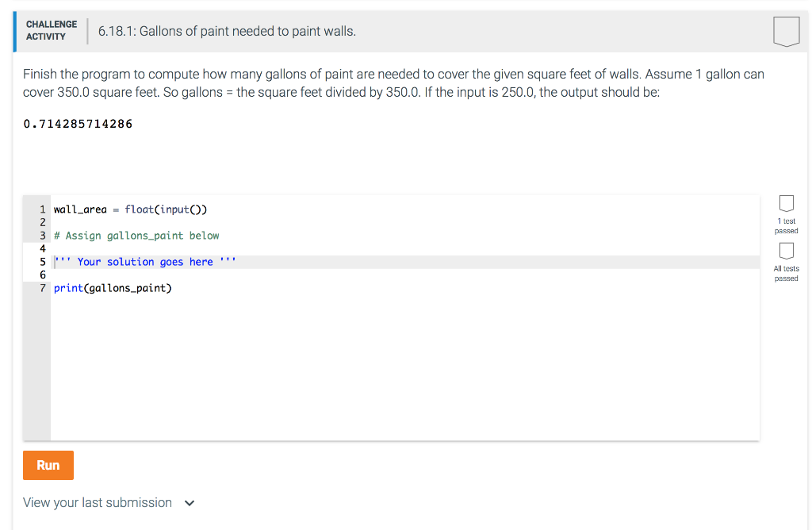Select the print(gallons_paint) statement on line 7
Viewport: 812px width, 530px height.
coord(113,287)
